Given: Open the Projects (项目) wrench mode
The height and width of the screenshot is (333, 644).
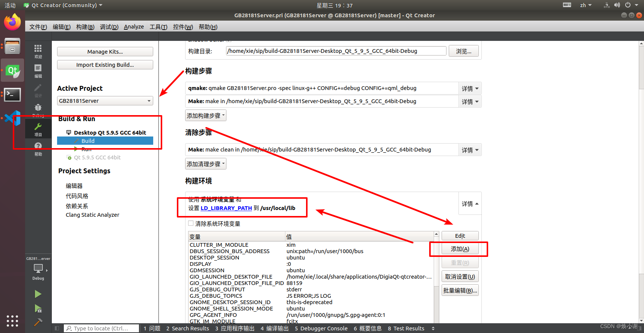Looking at the screenshot, I should click(x=38, y=129).
